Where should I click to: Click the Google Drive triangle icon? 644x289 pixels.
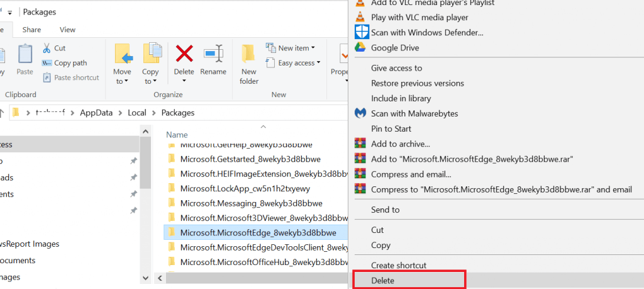(360, 47)
